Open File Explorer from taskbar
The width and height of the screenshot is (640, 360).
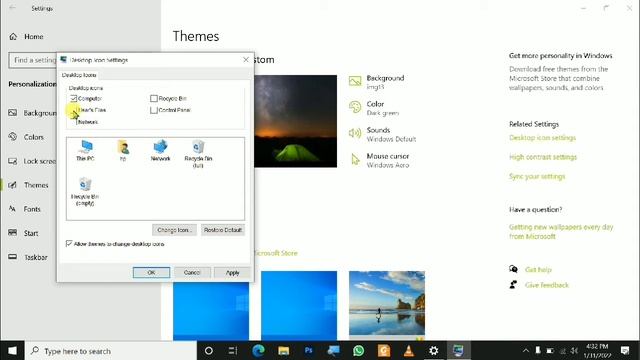coord(283,351)
